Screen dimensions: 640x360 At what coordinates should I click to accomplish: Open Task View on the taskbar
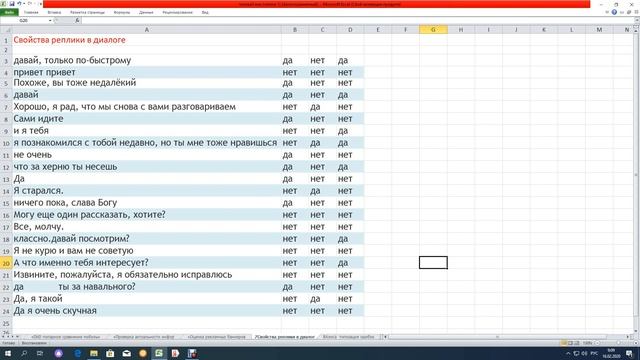pyautogui.click(x=40, y=353)
